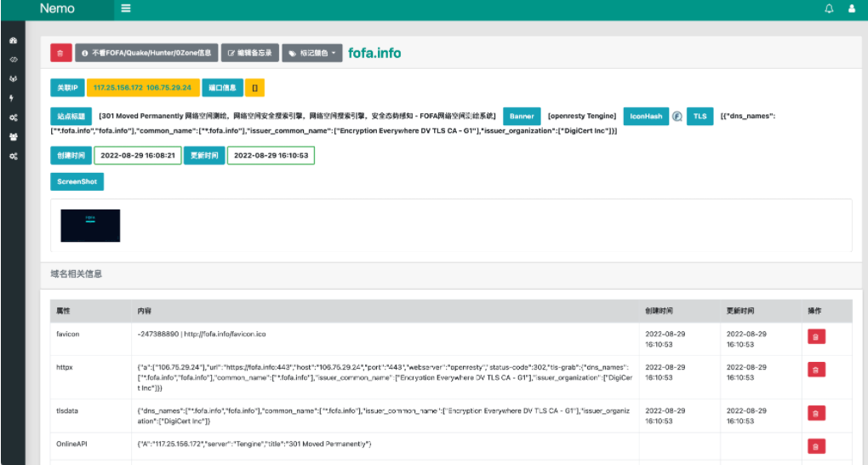
Task: Open the dashboard sidebar icon
Action: click(x=14, y=41)
